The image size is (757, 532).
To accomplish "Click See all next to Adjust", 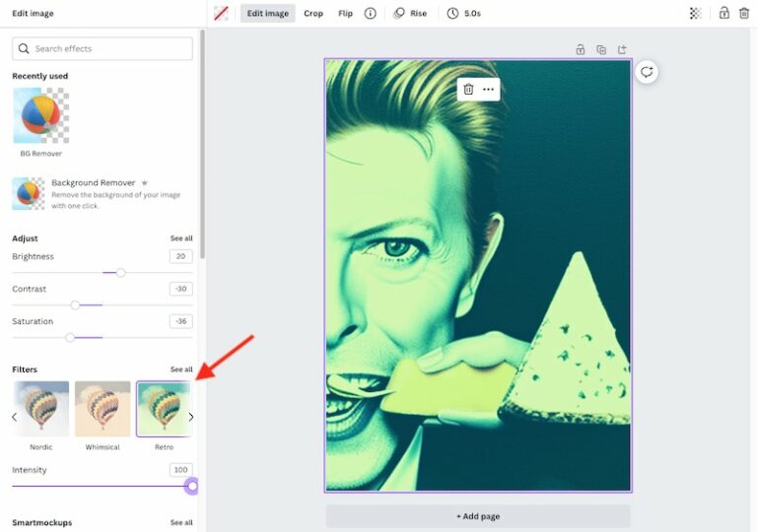I will coord(181,238).
